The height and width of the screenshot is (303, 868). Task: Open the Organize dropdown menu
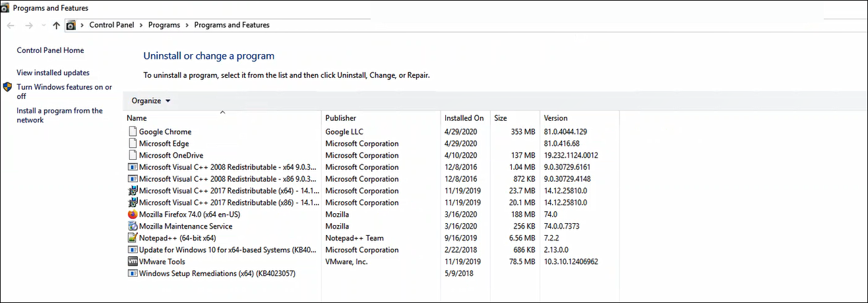pyautogui.click(x=151, y=101)
